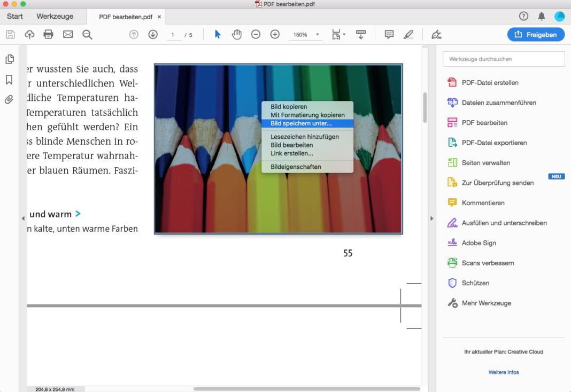Select the PDF bearbeiten.pdf document tab

pos(126,17)
